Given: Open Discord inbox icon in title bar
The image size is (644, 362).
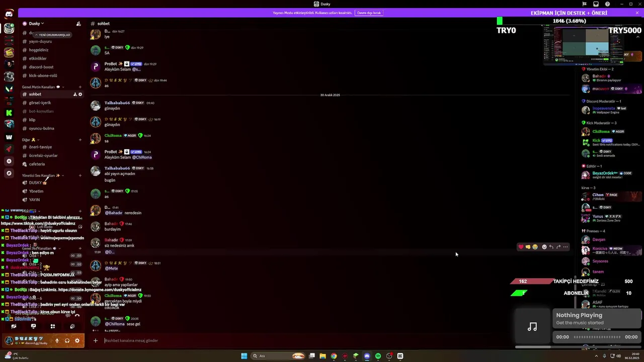Looking at the screenshot, I should pos(596,4).
